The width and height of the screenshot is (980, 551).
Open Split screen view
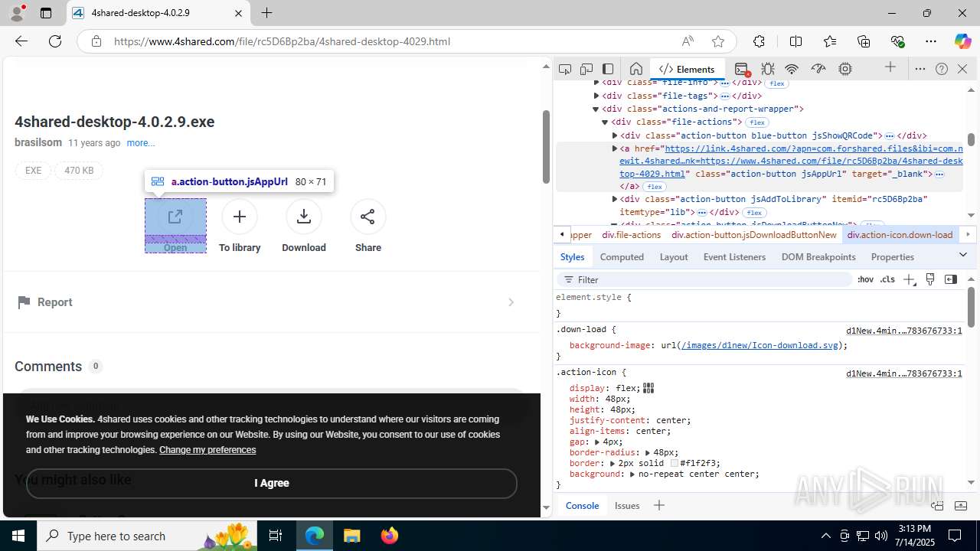pos(795,41)
